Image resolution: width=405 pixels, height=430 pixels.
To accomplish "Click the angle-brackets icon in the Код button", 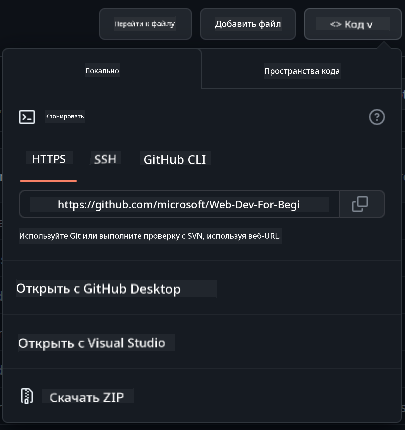I will pos(336,24).
